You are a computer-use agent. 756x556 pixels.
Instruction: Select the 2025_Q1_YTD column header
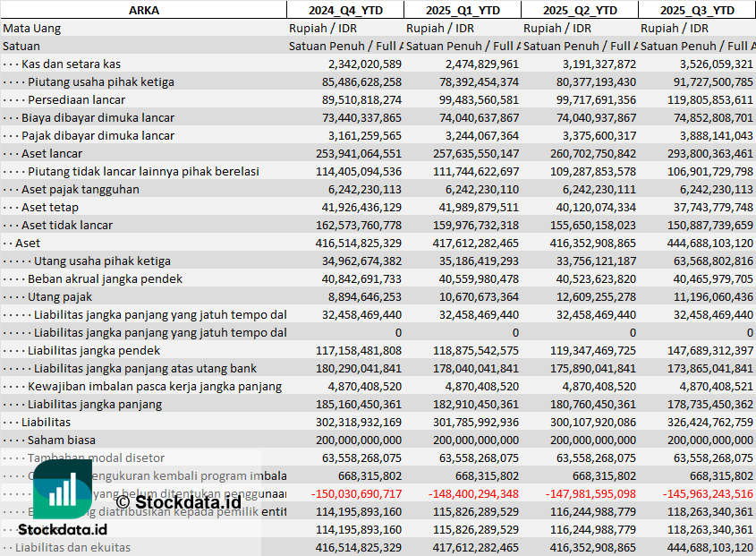tap(462, 10)
